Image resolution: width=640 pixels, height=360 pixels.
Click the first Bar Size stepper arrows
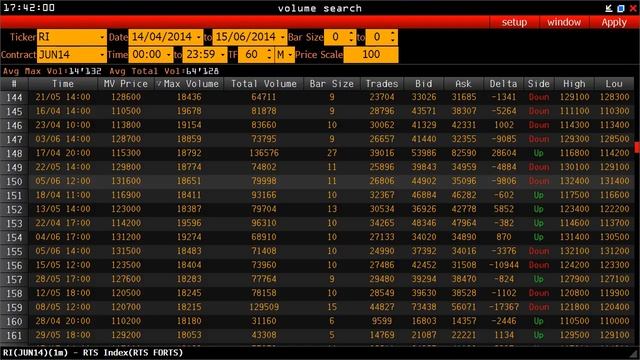351,38
